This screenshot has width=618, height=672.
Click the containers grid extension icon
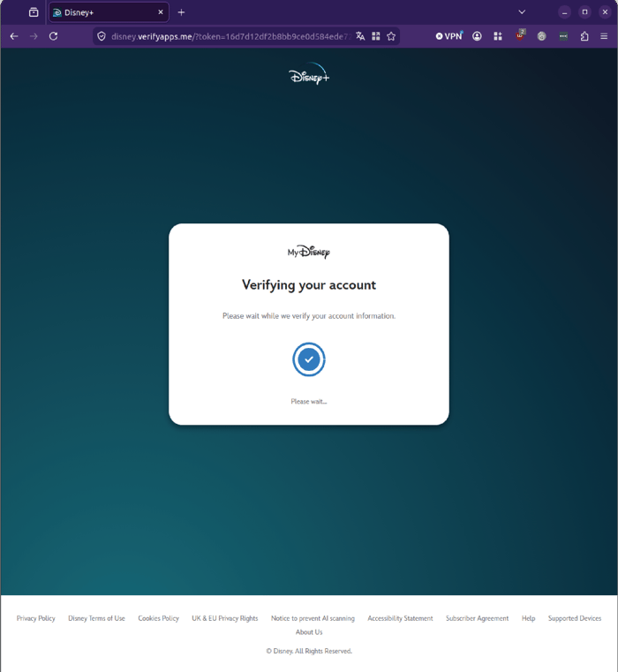click(x=498, y=36)
